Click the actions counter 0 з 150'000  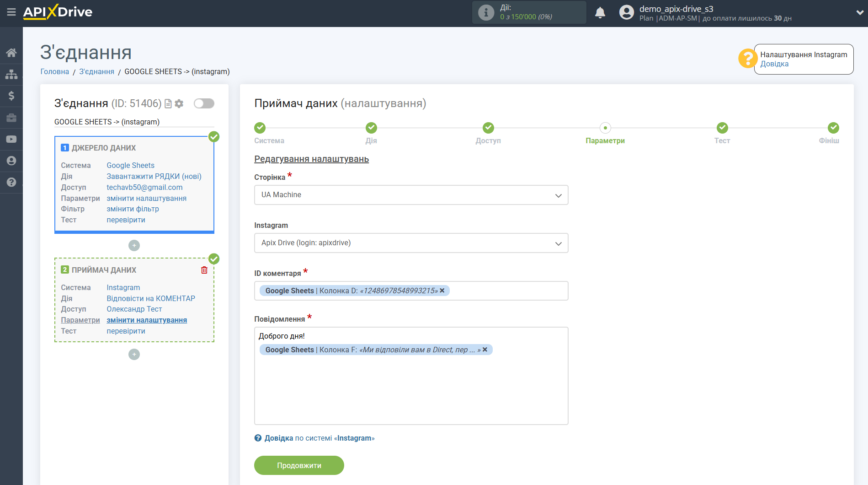[526, 17]
